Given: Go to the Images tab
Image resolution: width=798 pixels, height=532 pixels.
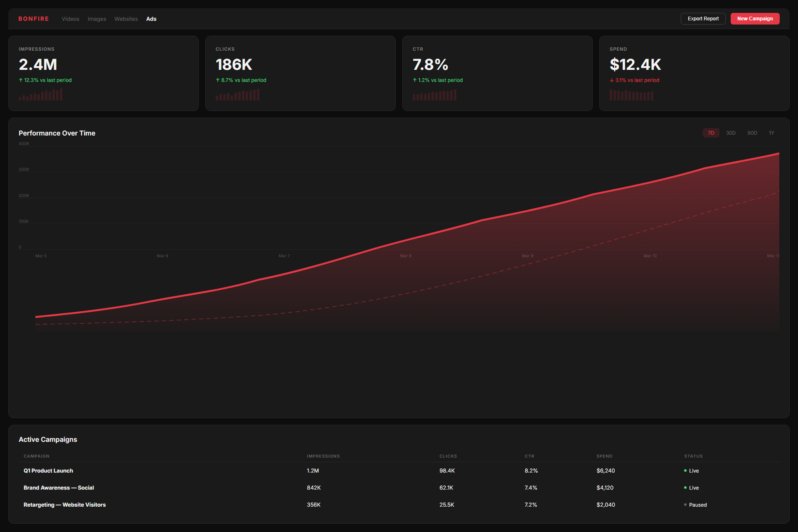Looking at the screenshot, I should pyautogui.click(x=97, y=19).
